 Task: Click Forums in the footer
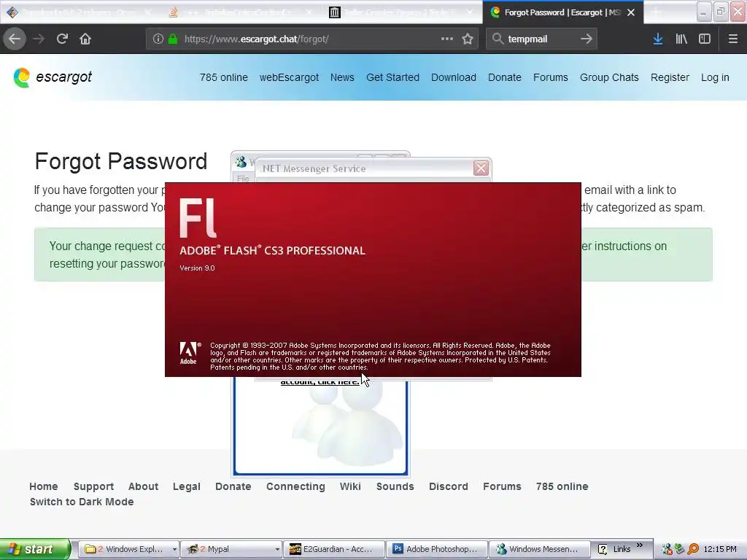502,486
